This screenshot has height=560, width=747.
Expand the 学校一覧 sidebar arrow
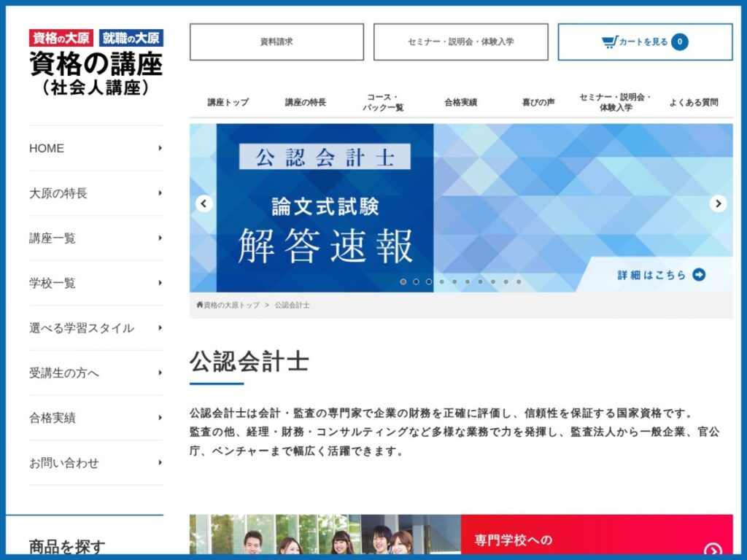160,283
